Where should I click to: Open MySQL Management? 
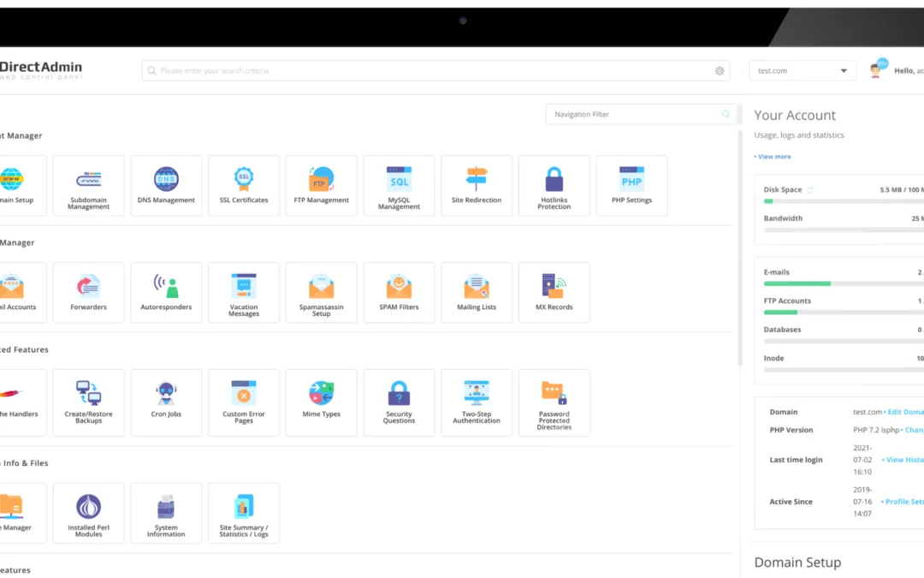tap(399, 185)
